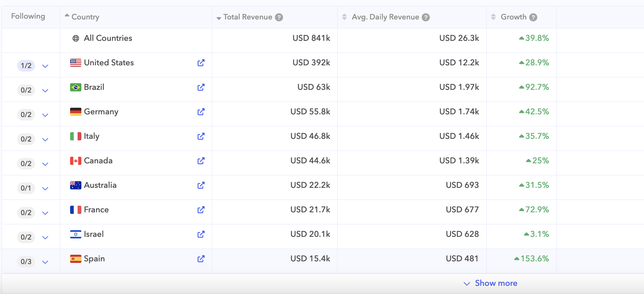The image size is (644, 294).
Task: Open the Brazil external link icon
Action: click(x=201, y=87)
